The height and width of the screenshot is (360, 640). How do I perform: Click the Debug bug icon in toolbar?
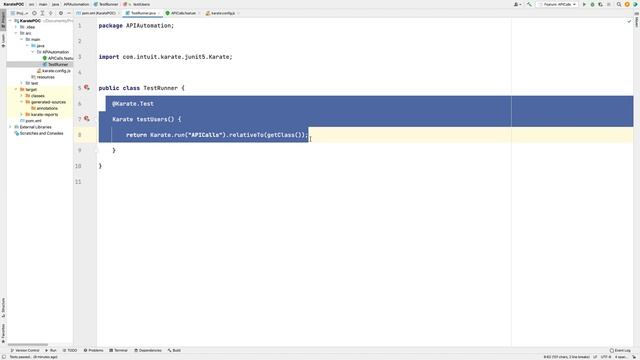[592, 4]
